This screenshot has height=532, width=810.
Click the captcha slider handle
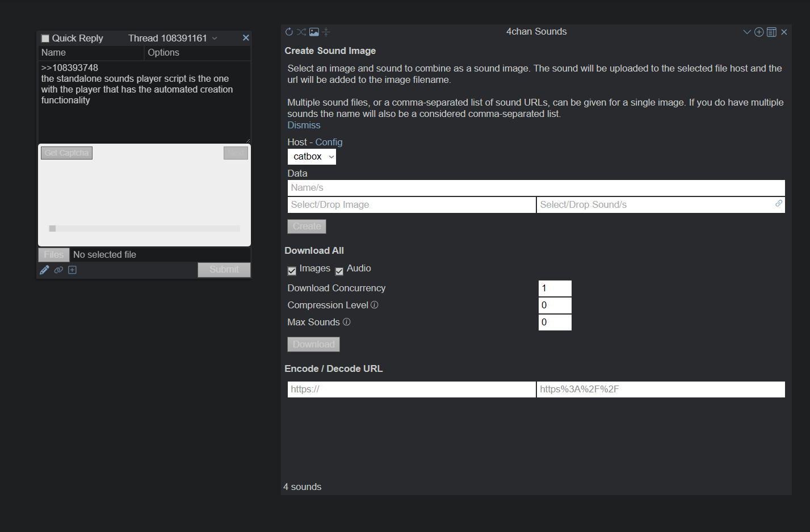(x=52, y=228)
